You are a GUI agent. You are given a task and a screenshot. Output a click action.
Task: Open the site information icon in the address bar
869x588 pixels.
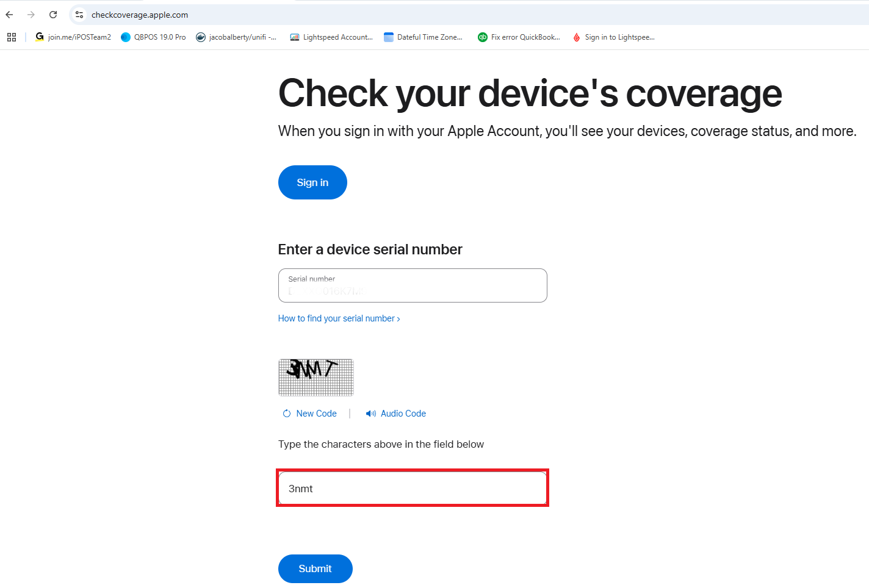[x=79, y=15]
